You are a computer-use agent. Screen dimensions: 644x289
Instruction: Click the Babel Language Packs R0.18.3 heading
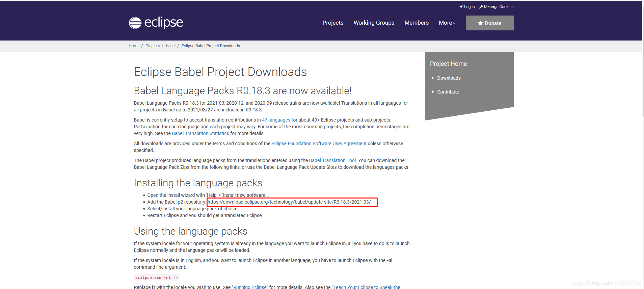coord(243,91)
